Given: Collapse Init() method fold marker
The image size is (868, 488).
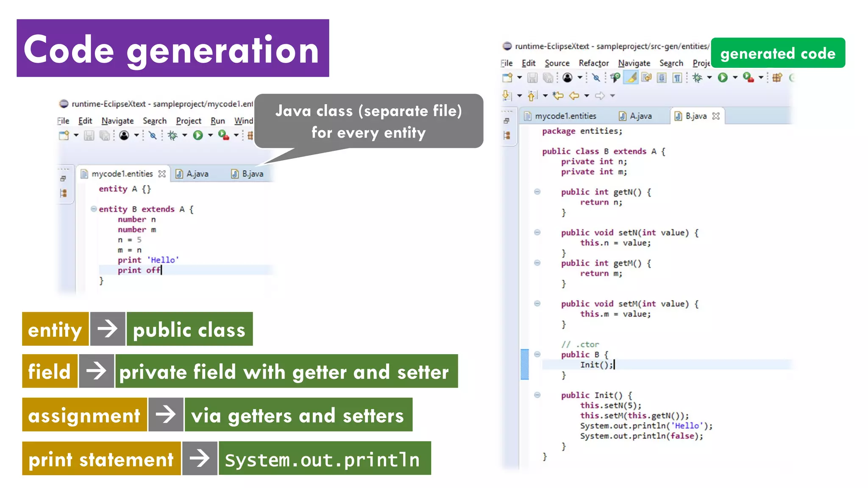Looking at the screenshot, I should pos(537,395).
